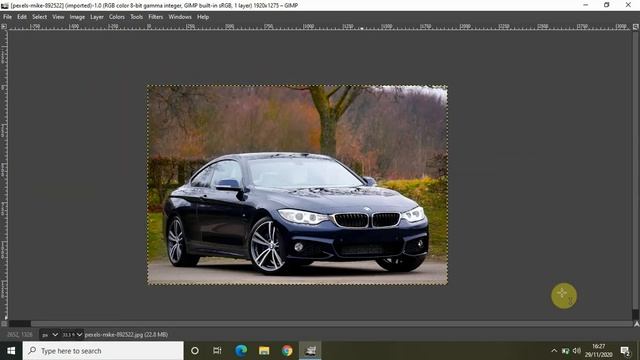Open the 33.3% zoom level dropdown
The width and height of the screenshot is (640, 360).
click(x=72, y=335)
